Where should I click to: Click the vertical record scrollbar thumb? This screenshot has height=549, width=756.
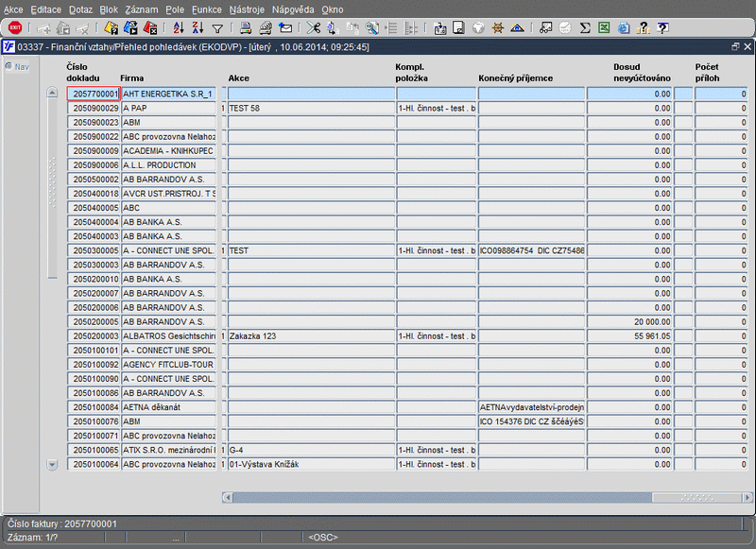[52, 188]
